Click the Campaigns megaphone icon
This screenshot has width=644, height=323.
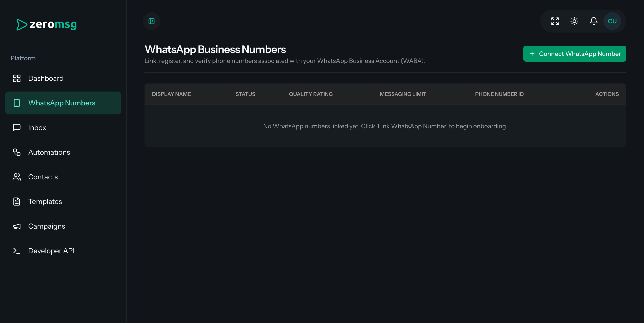17,226
